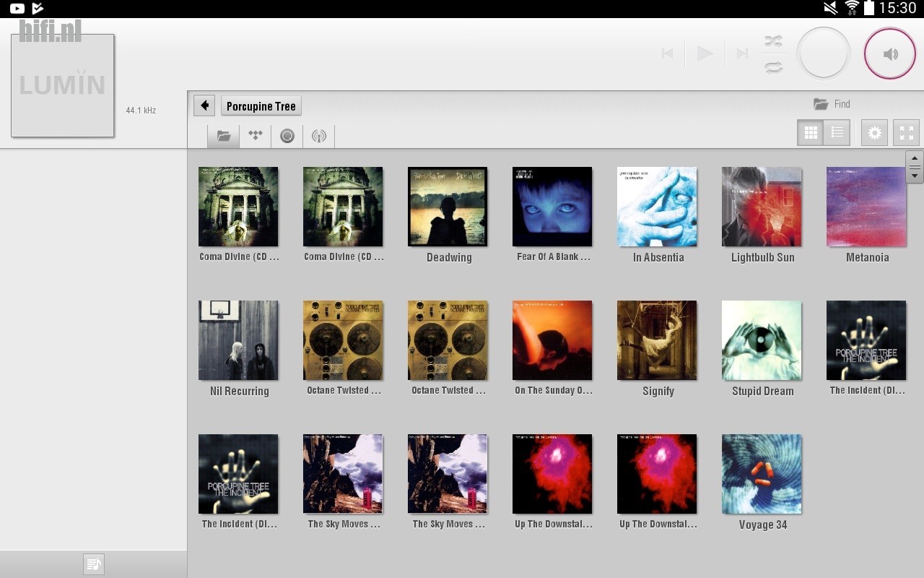Screen dimensions: 924x578
Task: Open the music library folder tab
Action: (224, 136)
